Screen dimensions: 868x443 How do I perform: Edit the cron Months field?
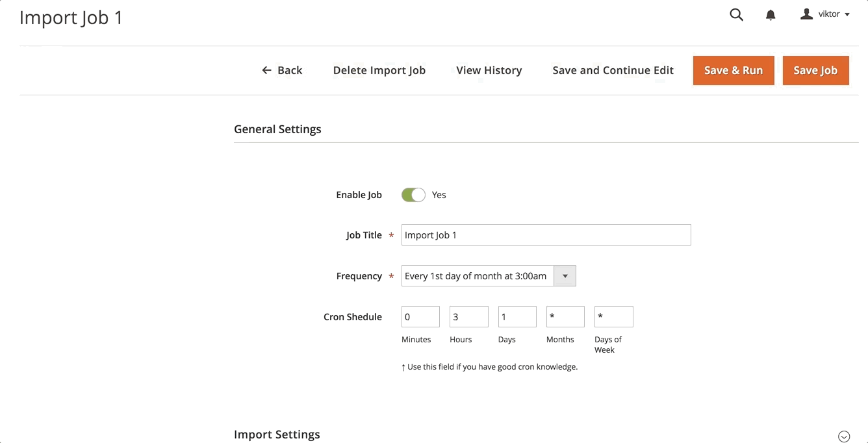click(565, 317)
